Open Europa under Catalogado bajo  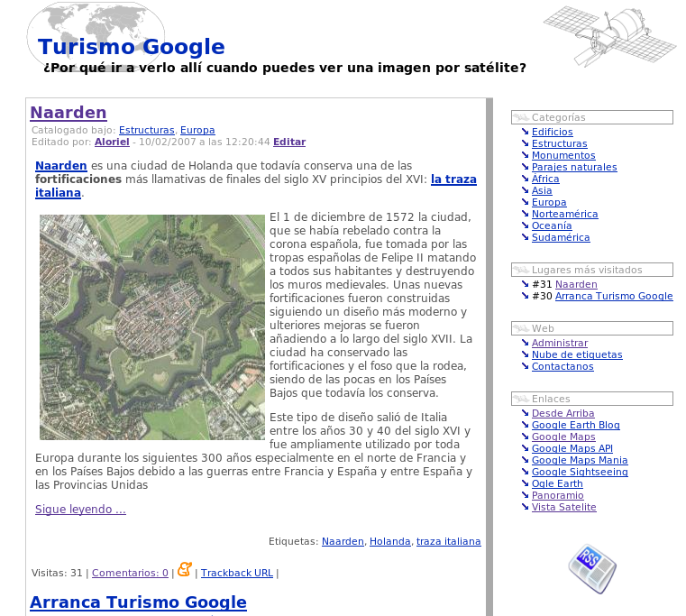click(197, 130)
